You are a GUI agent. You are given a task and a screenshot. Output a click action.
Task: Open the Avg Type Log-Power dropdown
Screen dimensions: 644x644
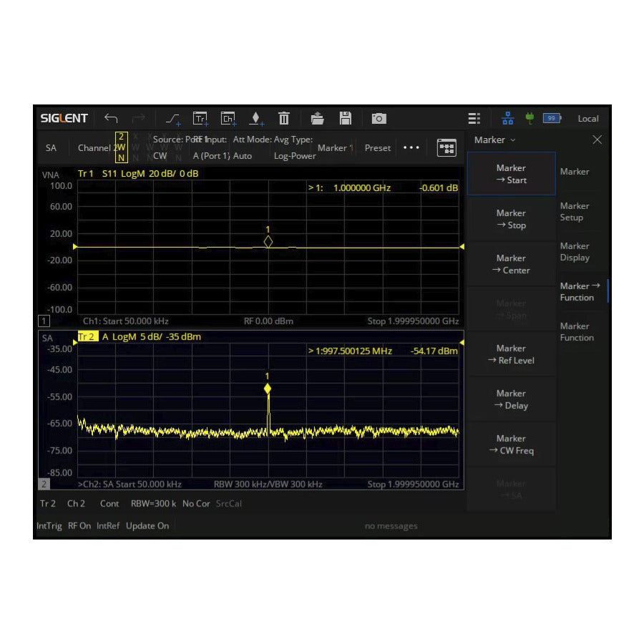tap(294, 155)
